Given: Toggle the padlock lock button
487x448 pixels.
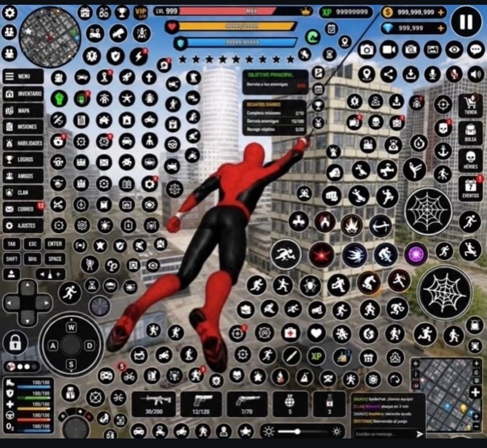Looking at the screenshot, I should point(15,344).
